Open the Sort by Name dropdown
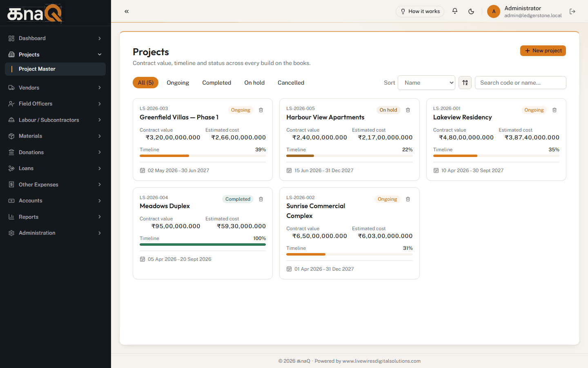This screenshot has width=588, height=368. 426,83
